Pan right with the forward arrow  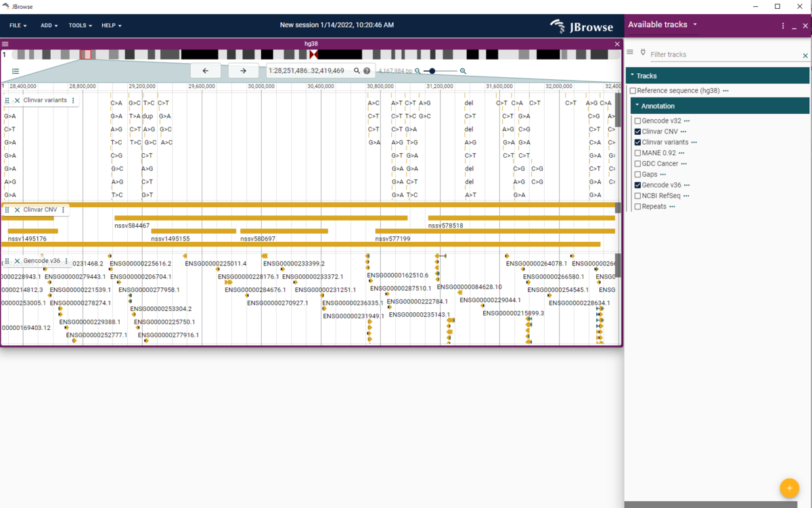click(243, 70)
